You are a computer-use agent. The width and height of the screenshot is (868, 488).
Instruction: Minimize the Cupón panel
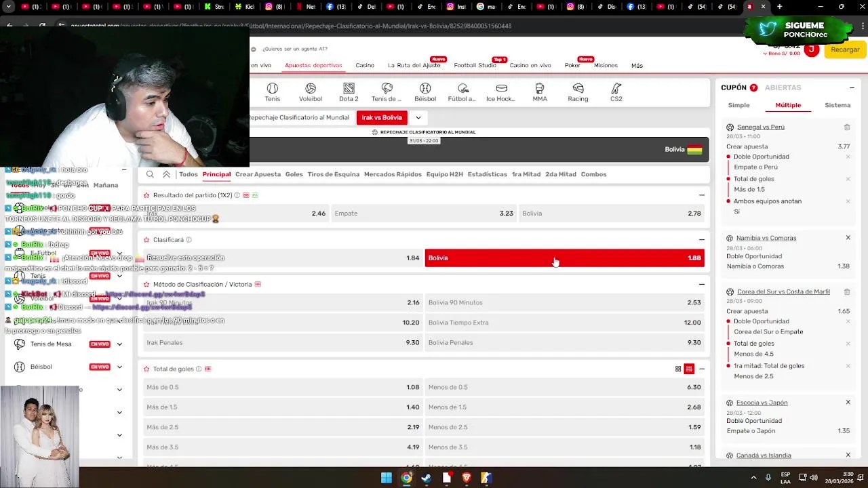852,87
